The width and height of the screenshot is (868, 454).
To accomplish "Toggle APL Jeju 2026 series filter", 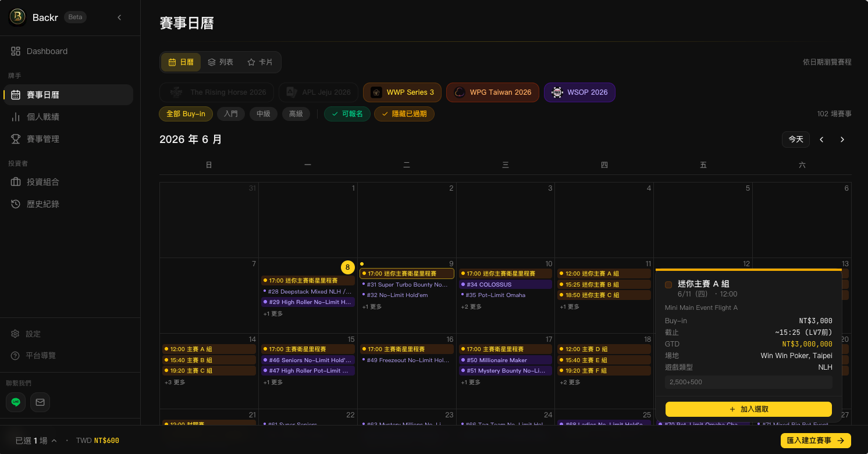I will (318, 92).
